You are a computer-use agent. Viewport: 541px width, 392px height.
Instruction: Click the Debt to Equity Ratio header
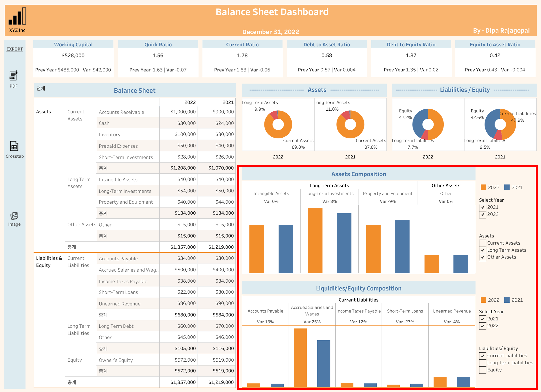(x=411, y=45)
